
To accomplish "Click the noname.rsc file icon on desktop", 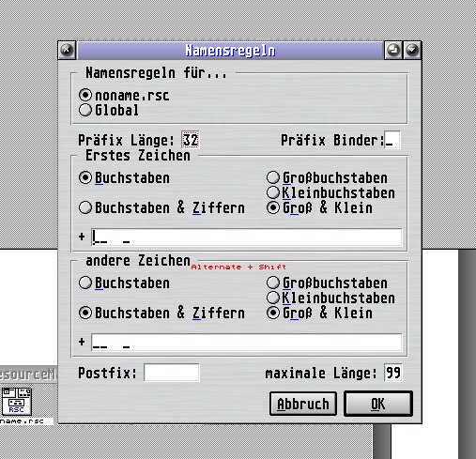I will point(17,402).
